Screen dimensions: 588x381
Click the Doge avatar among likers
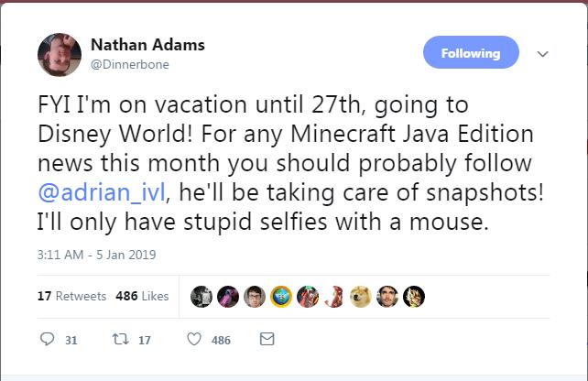(361, 297)
